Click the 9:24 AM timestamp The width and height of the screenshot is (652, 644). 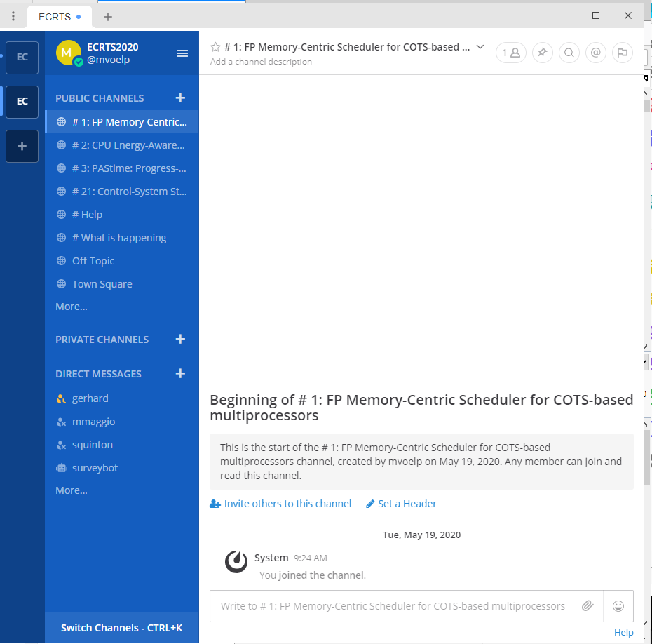pyautogui.click(x=310, y=558)
